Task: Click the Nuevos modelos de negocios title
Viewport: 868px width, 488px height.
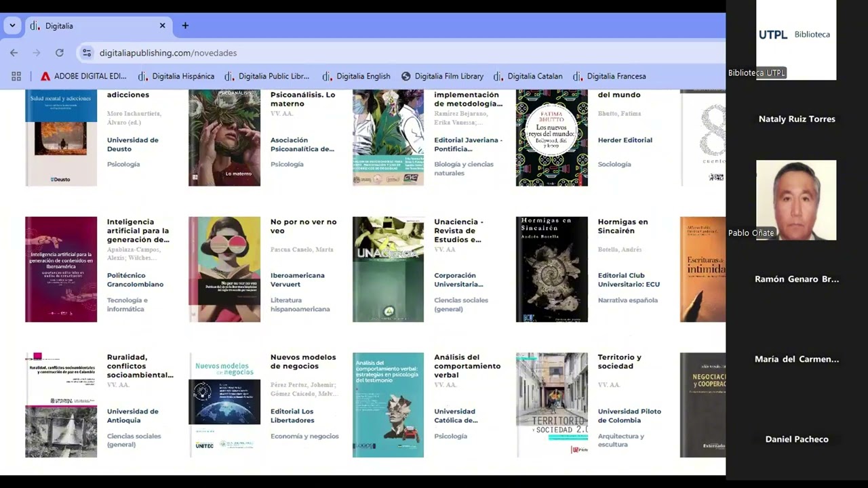Action: [x=303, y=362]
